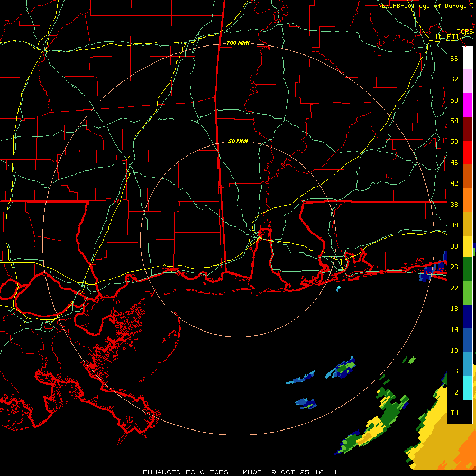Image resolution: width=476 pixels, height=476 pixels.
Task: Click the 50 value on the legend scale
Action: (x=454, y=142)
